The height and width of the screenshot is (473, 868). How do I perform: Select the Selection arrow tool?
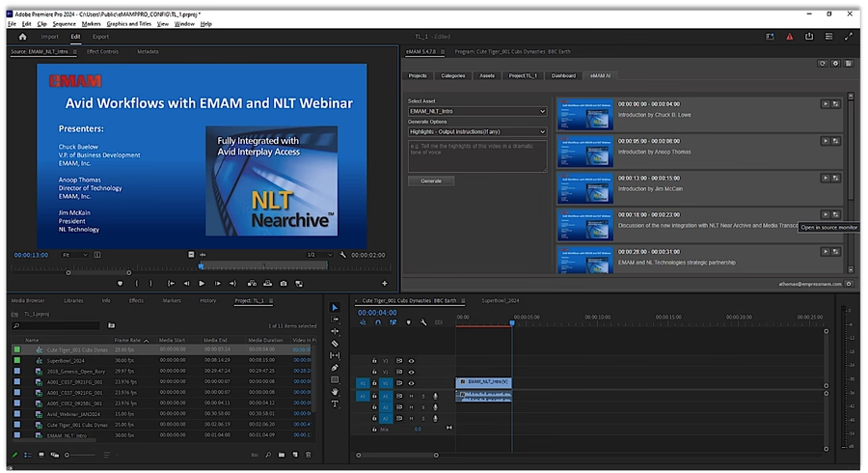coord(335,307)
